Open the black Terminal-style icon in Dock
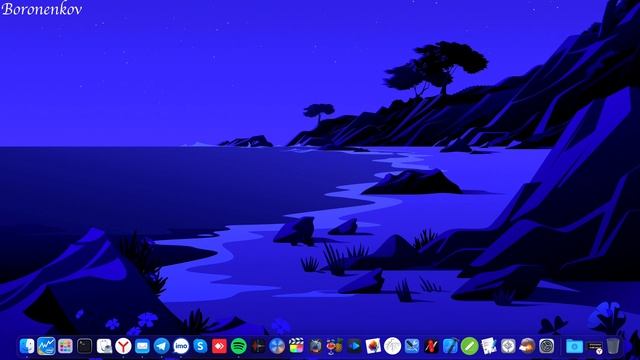 [x=84, y=346]
